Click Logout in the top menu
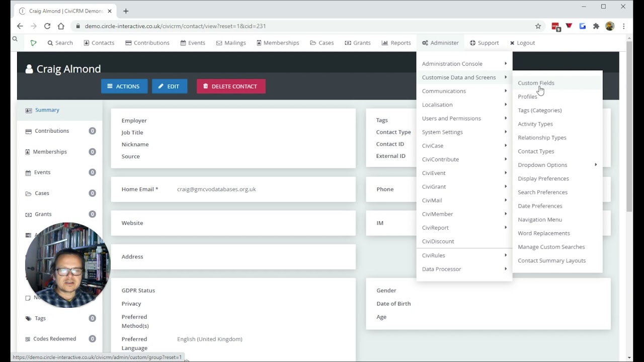The width and height of the screenshot is (644, 362). click(x=522, y=43)
